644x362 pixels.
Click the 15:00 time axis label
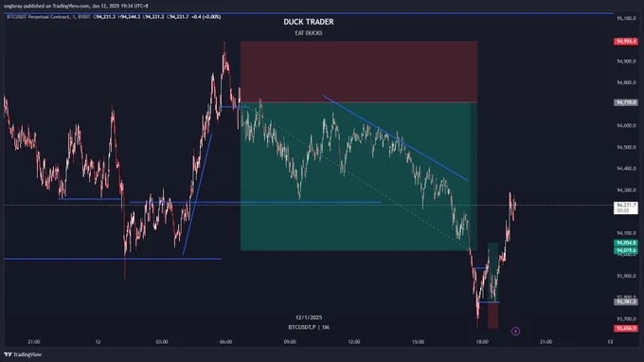pos(418,342)
